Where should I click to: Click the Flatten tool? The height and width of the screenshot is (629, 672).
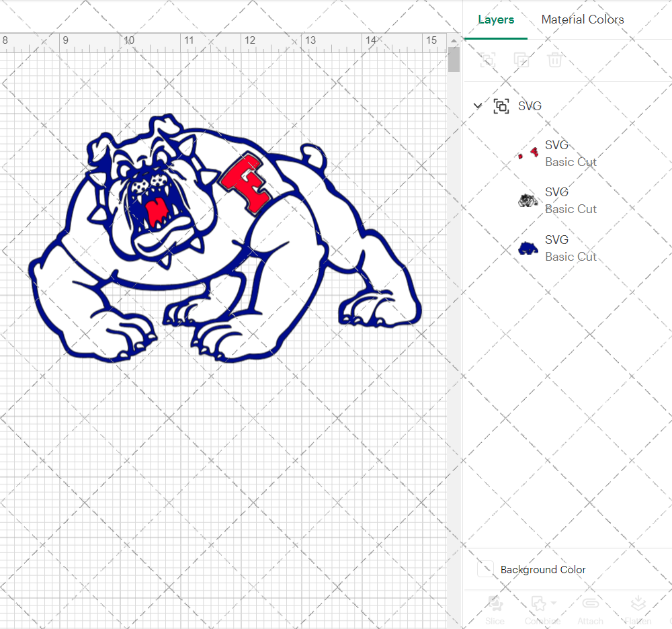(x=638, y=611)
